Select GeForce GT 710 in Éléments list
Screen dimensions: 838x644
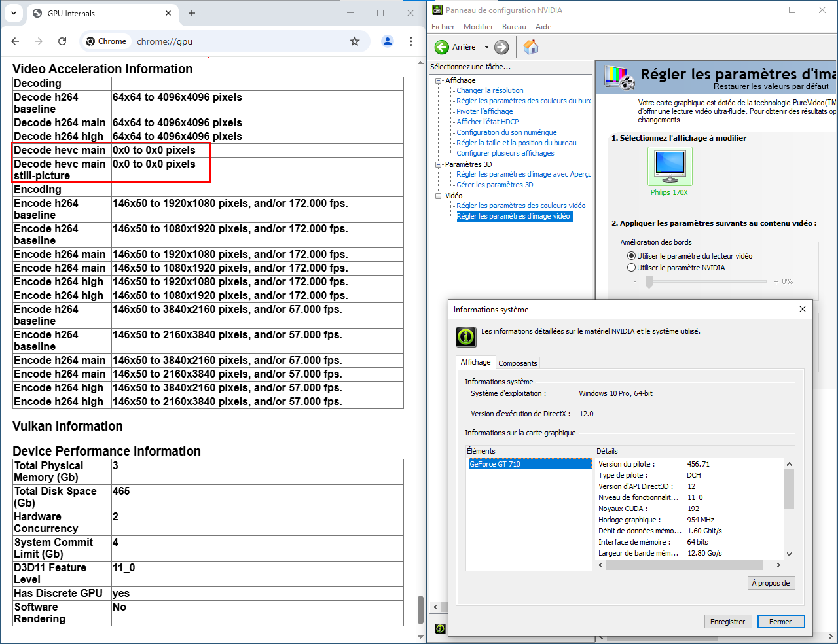530,464
